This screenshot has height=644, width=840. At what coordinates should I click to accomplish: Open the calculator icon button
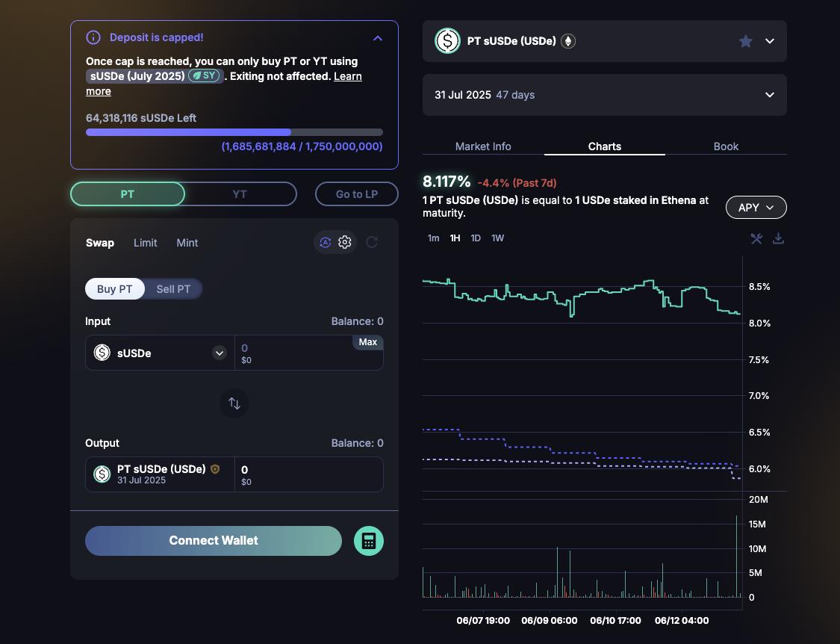click(369, 540)
